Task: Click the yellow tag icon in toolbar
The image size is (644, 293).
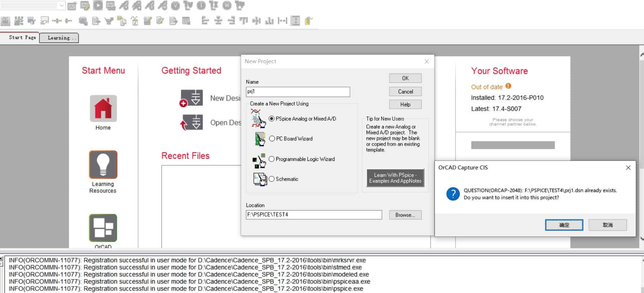Action: [308, 21]
